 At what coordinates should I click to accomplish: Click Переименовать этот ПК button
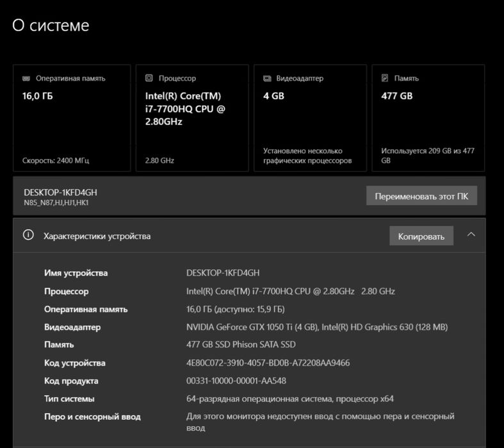point(421,195)
